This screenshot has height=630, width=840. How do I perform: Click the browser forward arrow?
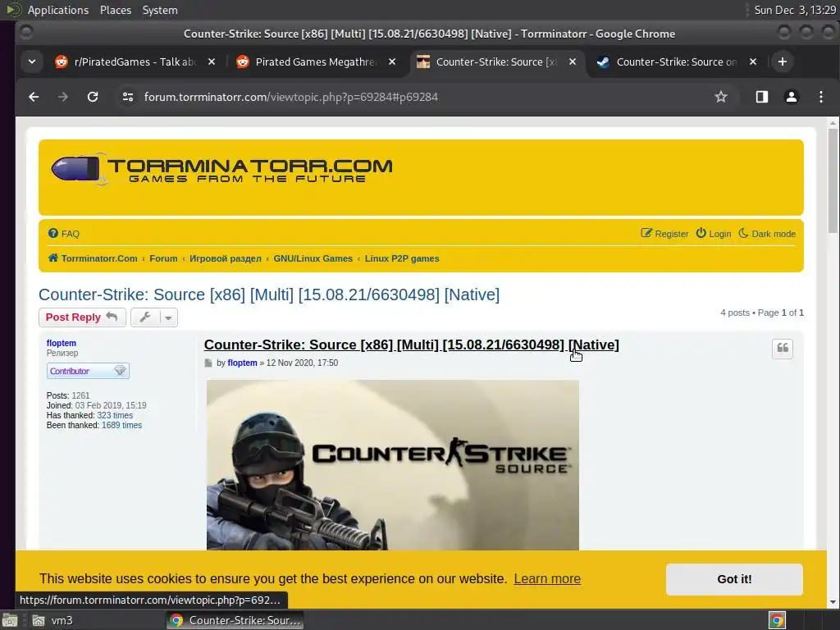tap(63, 97)
